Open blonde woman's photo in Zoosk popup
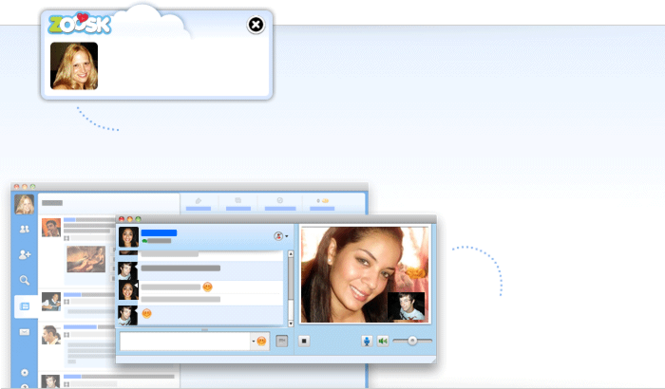This screenshot has height=389, width=665. tap(74, 66)
